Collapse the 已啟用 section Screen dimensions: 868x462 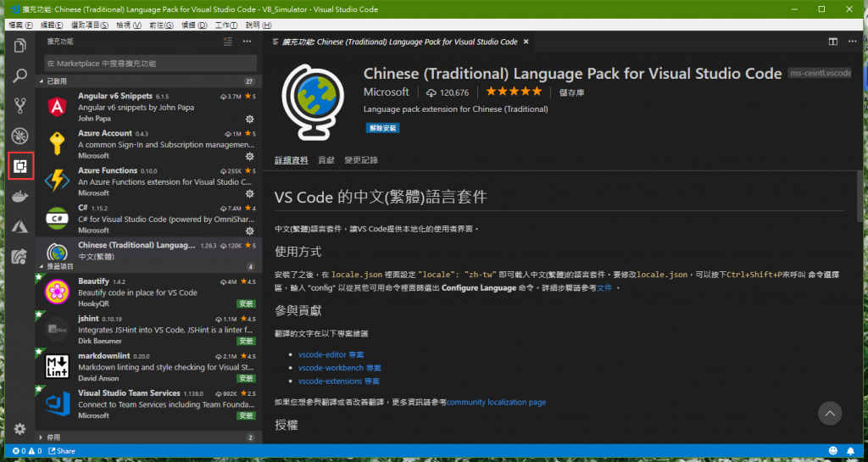coord(148,81)
